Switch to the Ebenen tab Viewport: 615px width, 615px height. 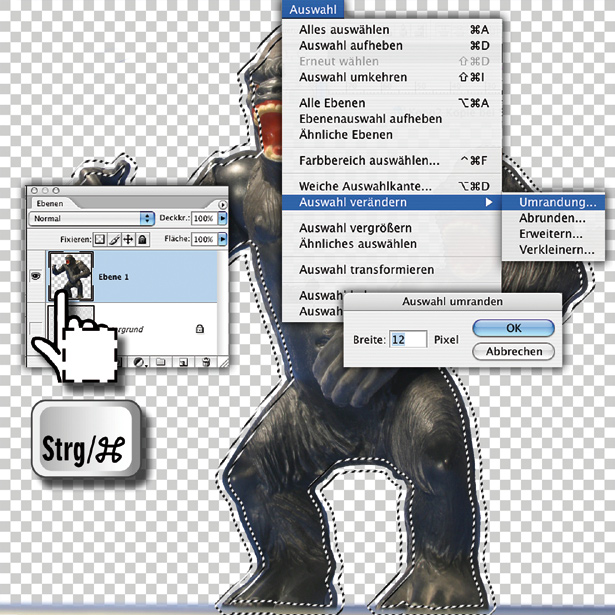point(50,204)
